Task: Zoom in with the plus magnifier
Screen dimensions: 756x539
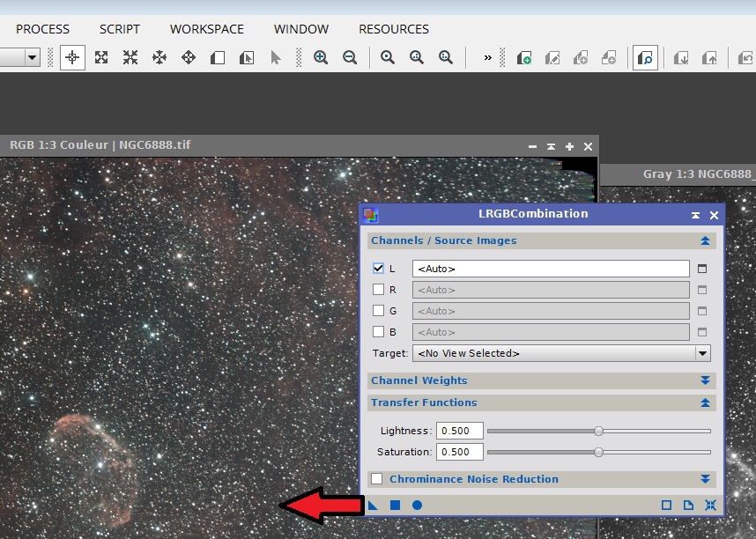Action: [x=321, y=58]
